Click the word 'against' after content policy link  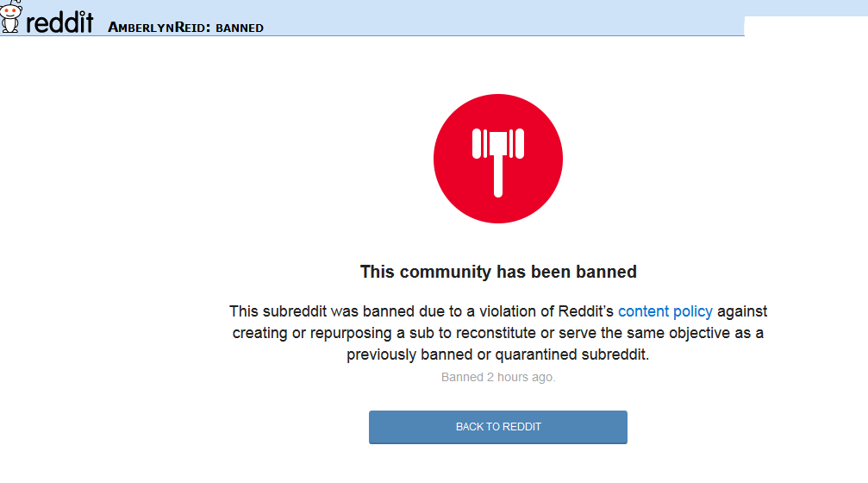[742, 312]
